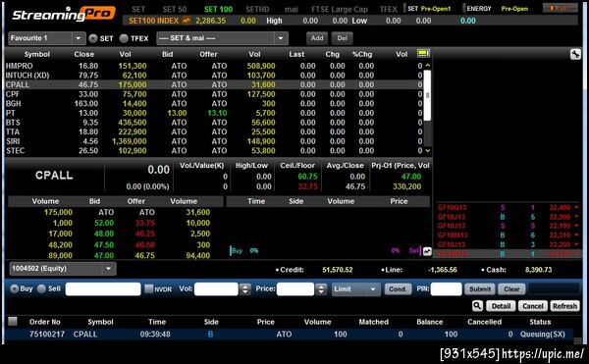Switch to the TFEX index tab
Screen dimensions: 589x364
tap(388, 9)
